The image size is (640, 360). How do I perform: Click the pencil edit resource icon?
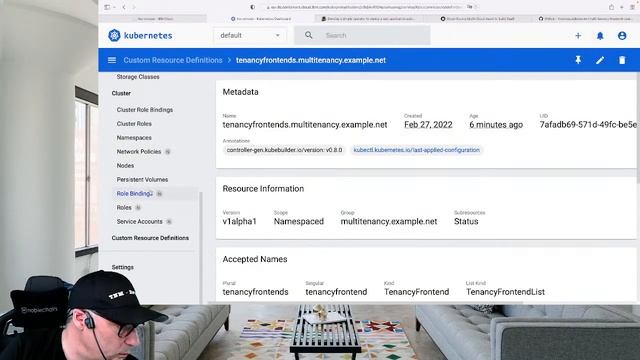[600, 60]
